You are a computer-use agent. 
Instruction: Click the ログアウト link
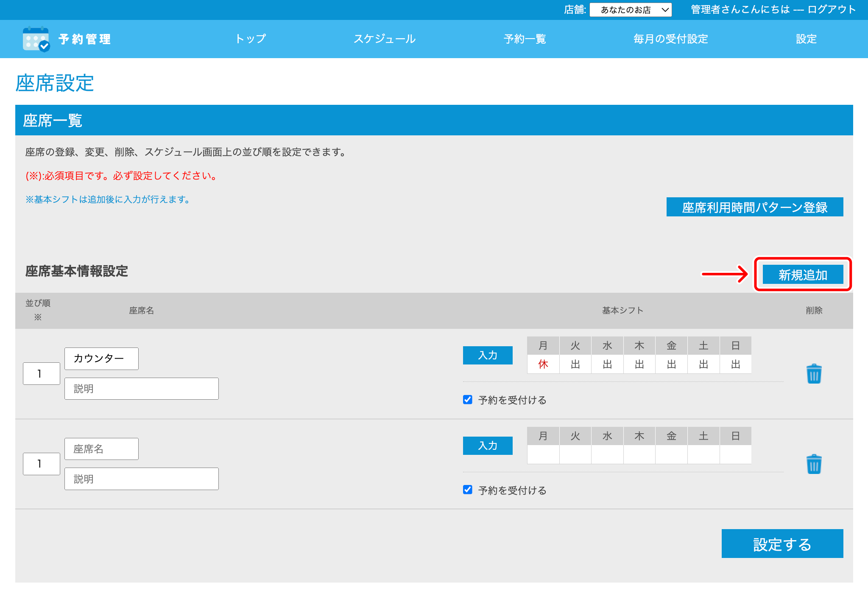832,10
